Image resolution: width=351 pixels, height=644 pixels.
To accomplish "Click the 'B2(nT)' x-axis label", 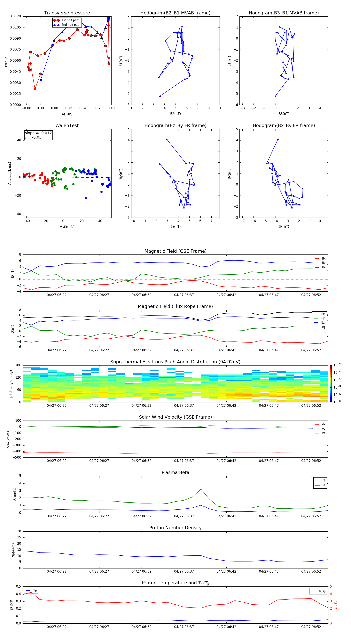I will (175, 114).
